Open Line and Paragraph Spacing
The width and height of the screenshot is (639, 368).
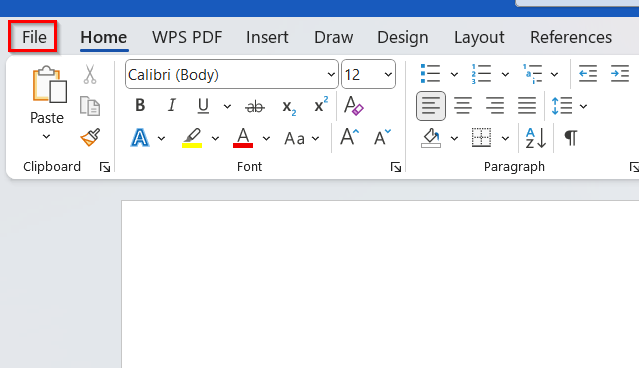562,106
